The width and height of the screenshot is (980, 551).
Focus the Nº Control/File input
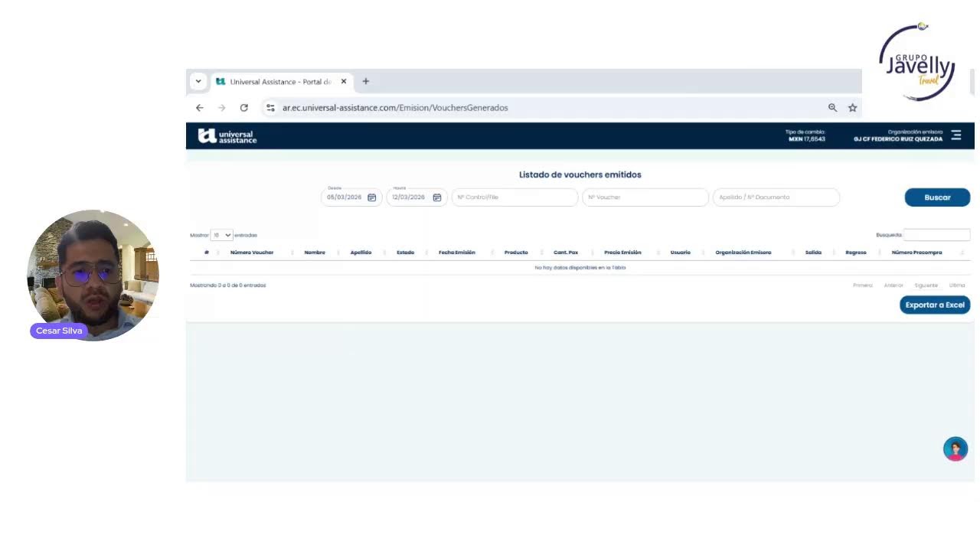[514, 197]
